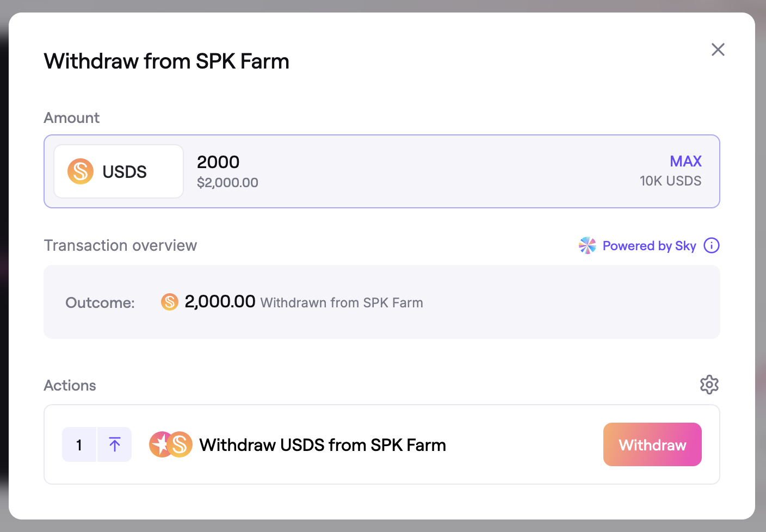The image size is (766, 532).
Task: Select the 2,000.00 outcome amount
Action: click(x=220, y=301)
